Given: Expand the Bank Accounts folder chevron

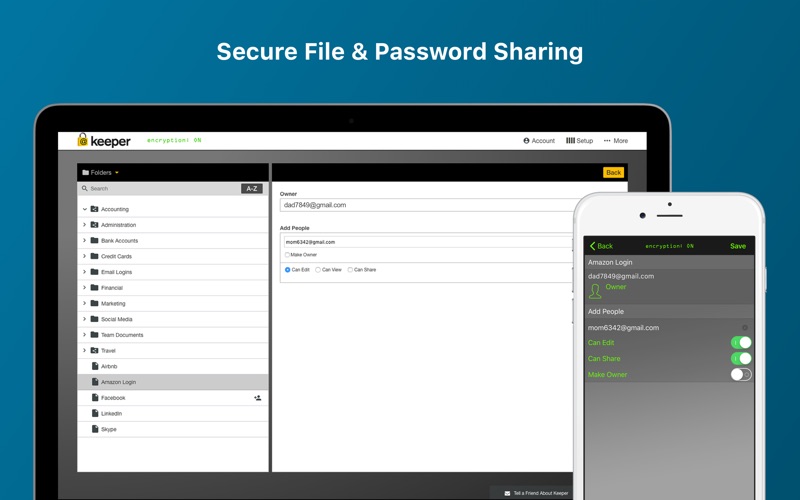Looking at the screenshot, I should (85, 240).
